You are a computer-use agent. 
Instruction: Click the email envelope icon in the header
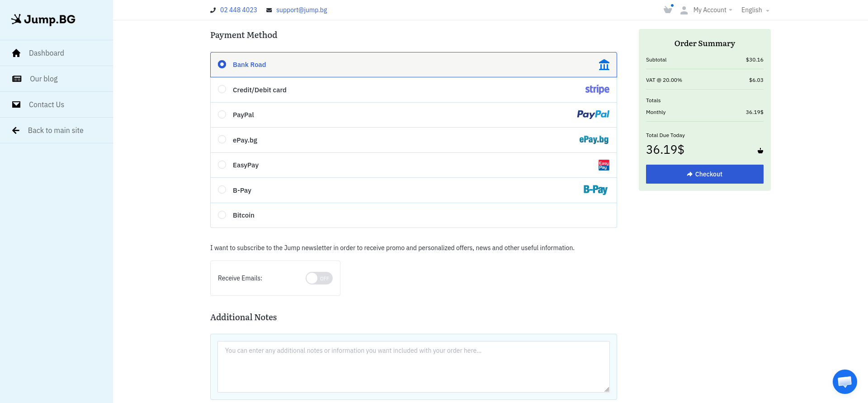click(x=269, y=10)
